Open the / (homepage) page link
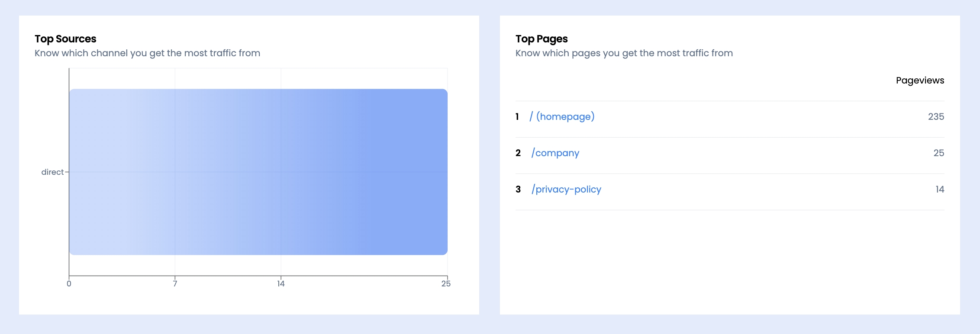Screen dimensions: 980x334 tap(562, 116)
